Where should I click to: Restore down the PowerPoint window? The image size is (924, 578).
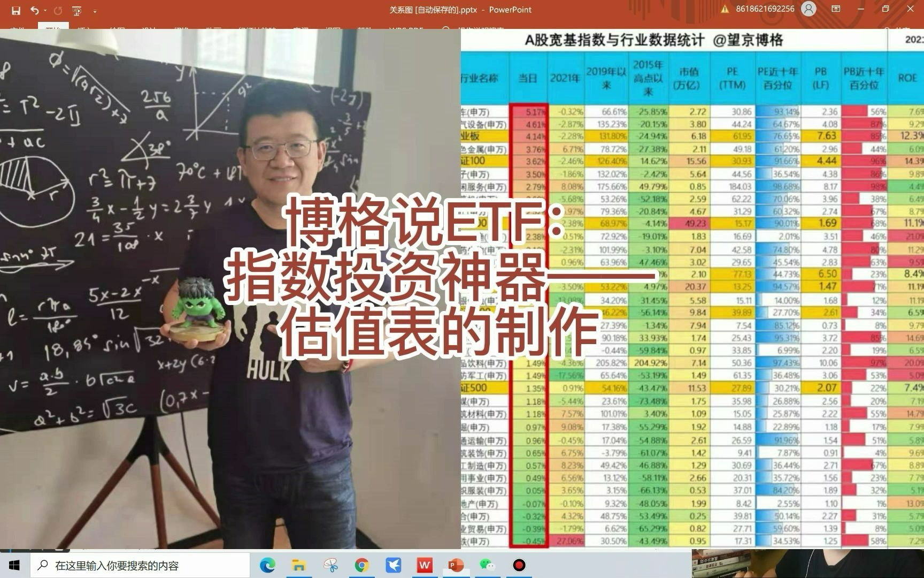[885, 9]
